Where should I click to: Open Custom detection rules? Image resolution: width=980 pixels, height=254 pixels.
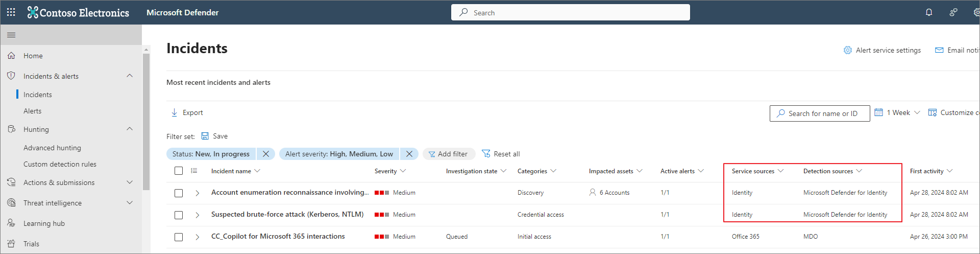pos(60,164)
